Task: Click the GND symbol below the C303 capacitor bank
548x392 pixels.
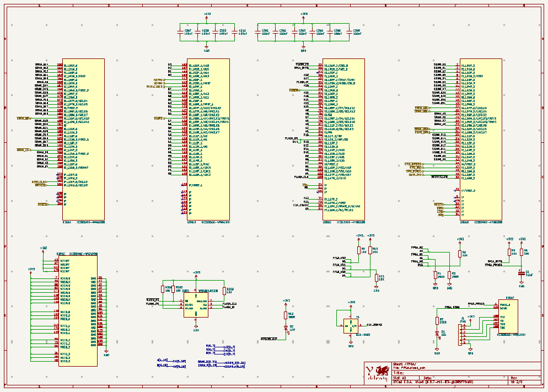Action: pyautogui.click(x=303, y=48)
